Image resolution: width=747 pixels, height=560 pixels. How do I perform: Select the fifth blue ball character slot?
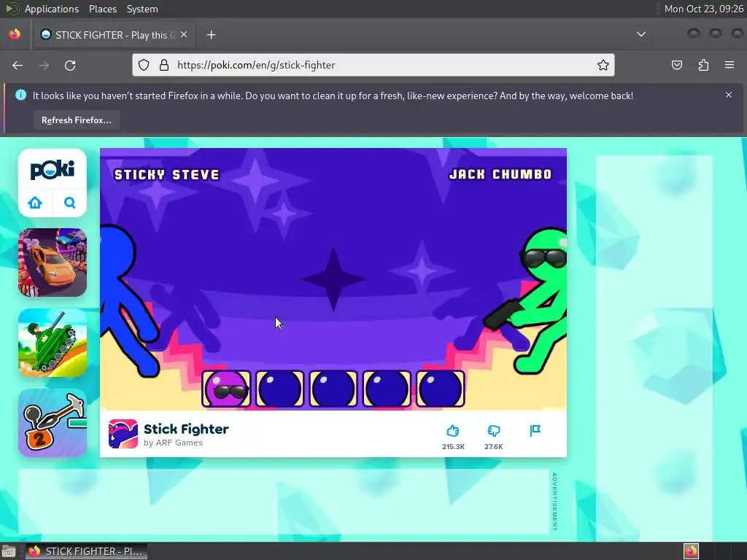(440, 389)
